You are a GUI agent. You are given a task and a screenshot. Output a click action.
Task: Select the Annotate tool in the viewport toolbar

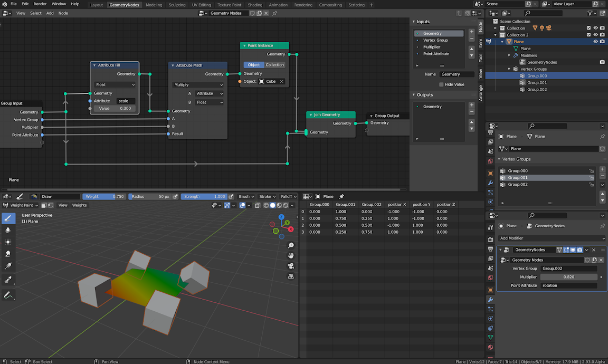pos(8,294)
